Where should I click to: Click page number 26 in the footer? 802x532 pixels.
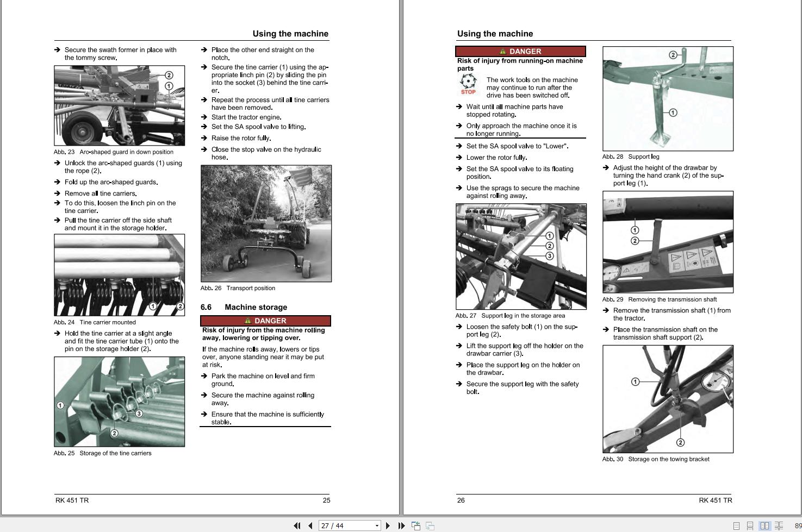[x=461, y=500]
